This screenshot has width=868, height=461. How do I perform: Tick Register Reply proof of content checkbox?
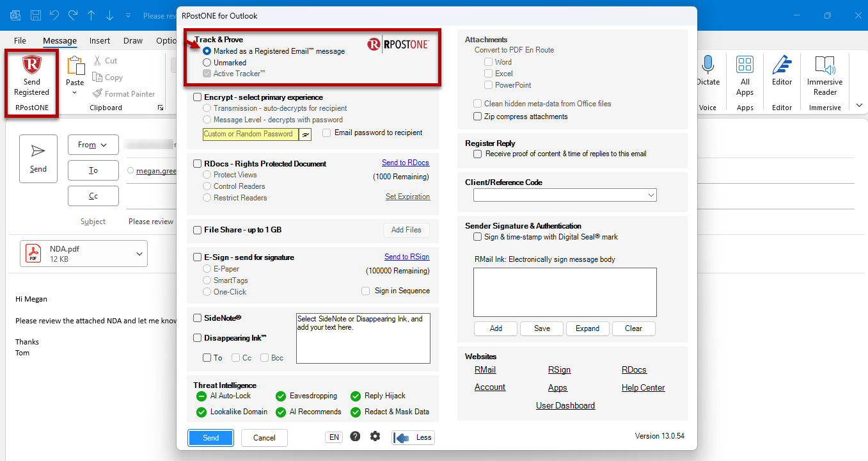tap(478, 154)
